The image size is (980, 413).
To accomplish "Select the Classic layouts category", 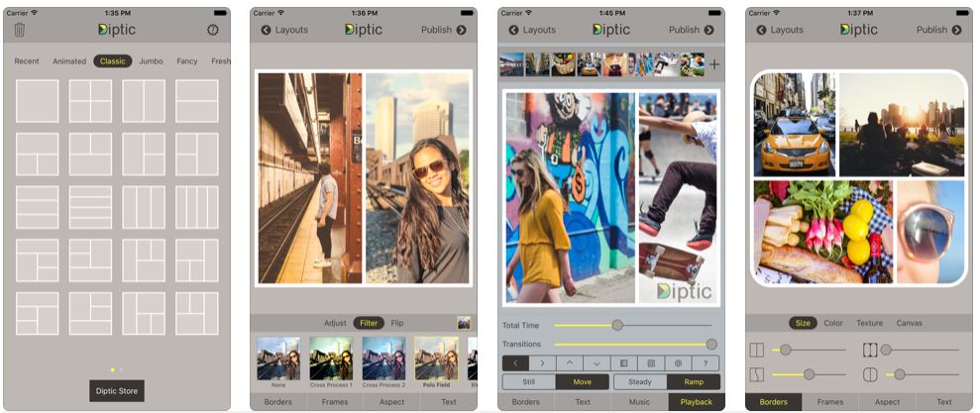I will pyautogui.click(x=113, y=61).
